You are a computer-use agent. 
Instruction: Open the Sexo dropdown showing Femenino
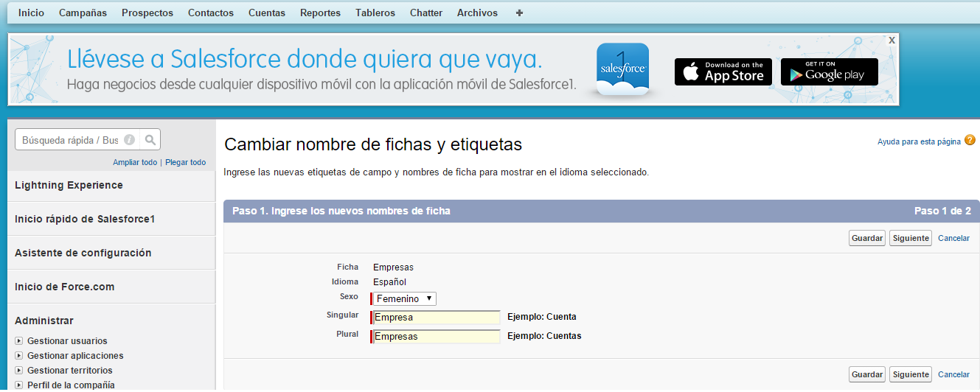point(404,298)
